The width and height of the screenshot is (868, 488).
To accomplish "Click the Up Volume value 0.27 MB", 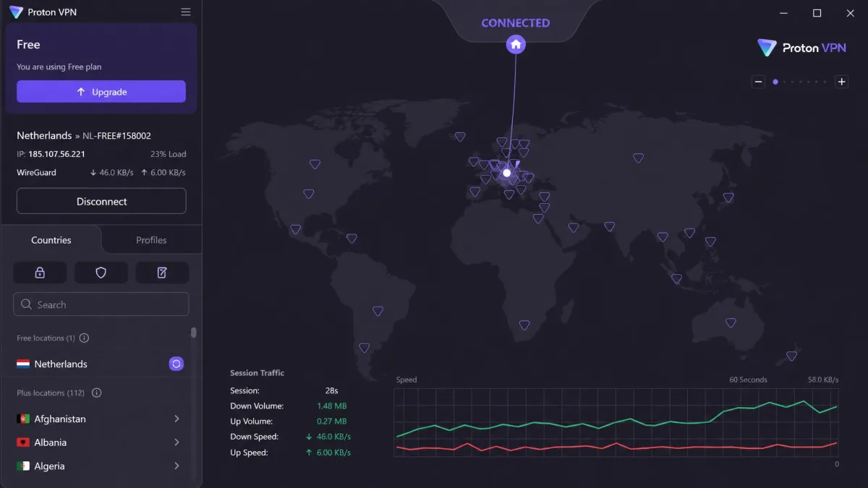I will (331, 421).
